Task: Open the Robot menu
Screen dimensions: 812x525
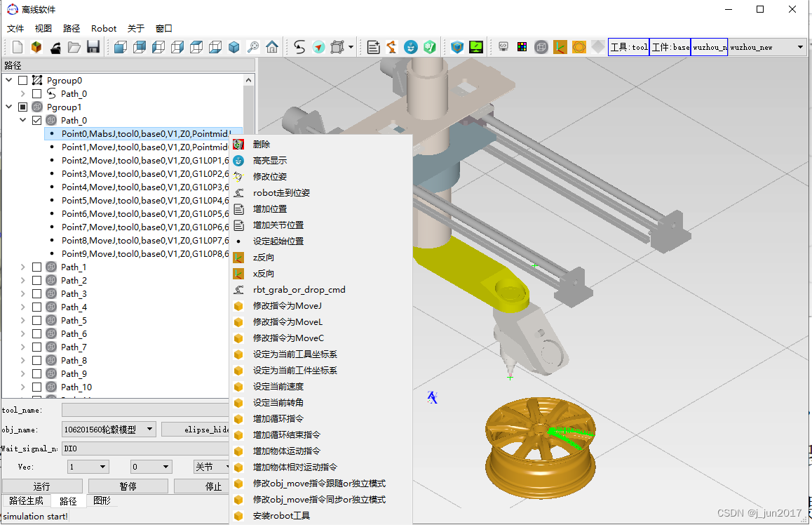Action: click(104, 29)
